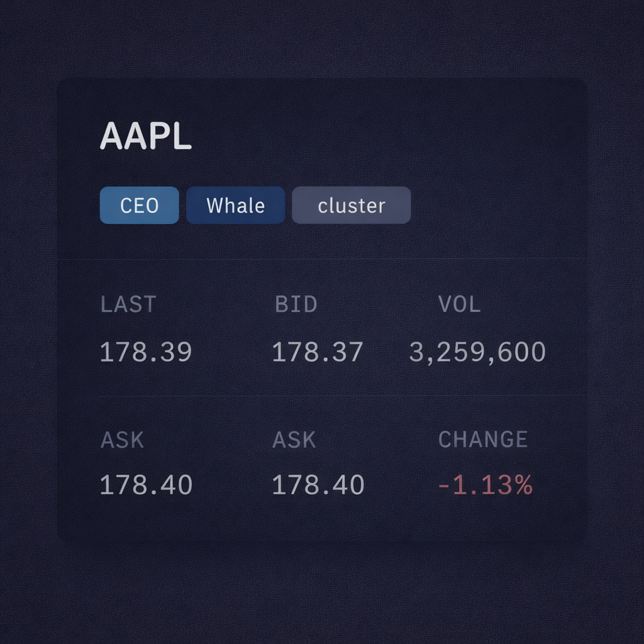Click the volume figure 3,259,600
The image size is (644, 644).
pos(477,352)
